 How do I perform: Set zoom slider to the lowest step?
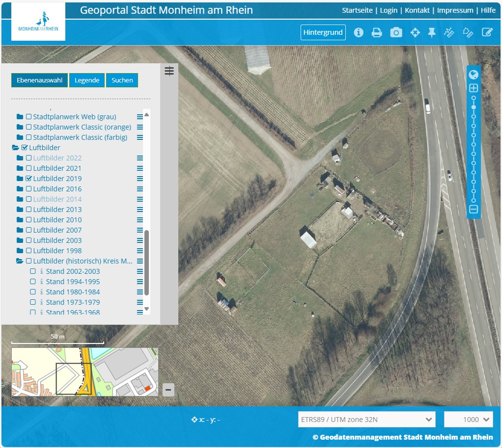tap(474, 201)
